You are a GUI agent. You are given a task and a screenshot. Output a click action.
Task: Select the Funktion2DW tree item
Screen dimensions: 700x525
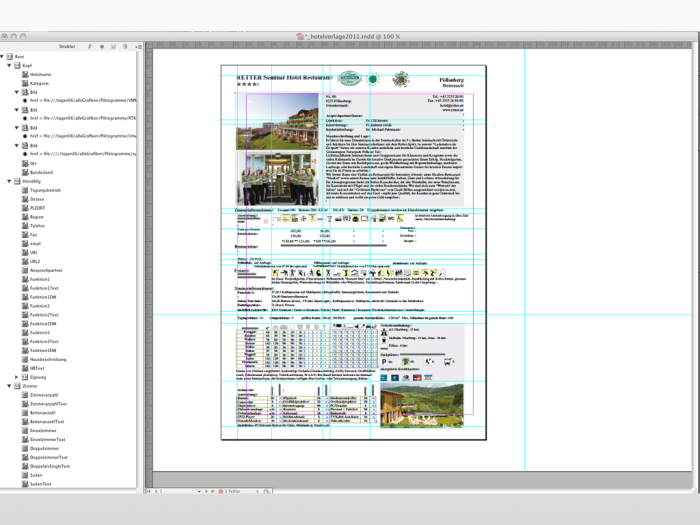pos(43,324)
